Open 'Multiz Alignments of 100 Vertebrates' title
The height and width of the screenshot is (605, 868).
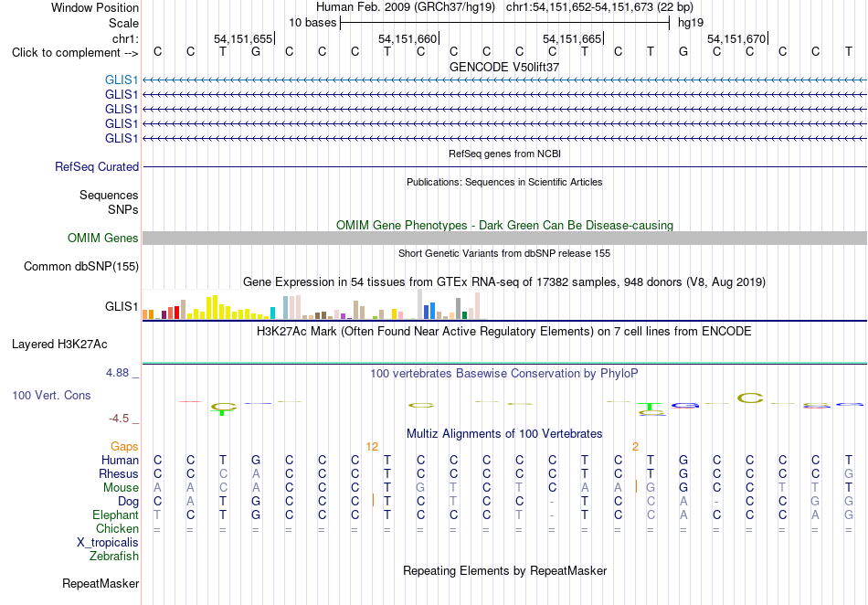(x=504, y=434)
